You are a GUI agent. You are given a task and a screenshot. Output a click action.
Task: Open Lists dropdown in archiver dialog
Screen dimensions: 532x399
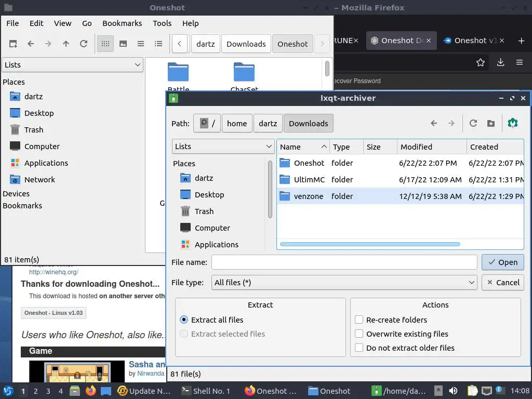click(223, 147)
